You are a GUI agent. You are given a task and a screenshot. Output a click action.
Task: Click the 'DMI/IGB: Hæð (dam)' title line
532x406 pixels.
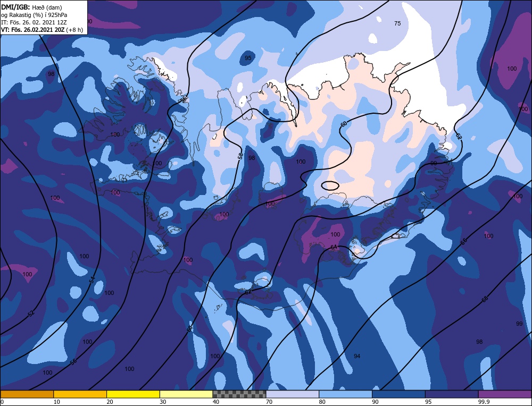31,7
